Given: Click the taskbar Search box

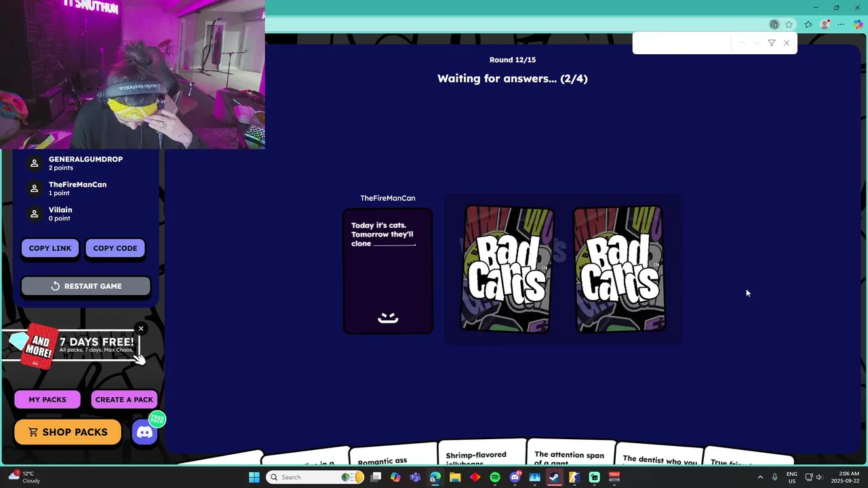Looking at the screenshot, I should tap(315, 477).
